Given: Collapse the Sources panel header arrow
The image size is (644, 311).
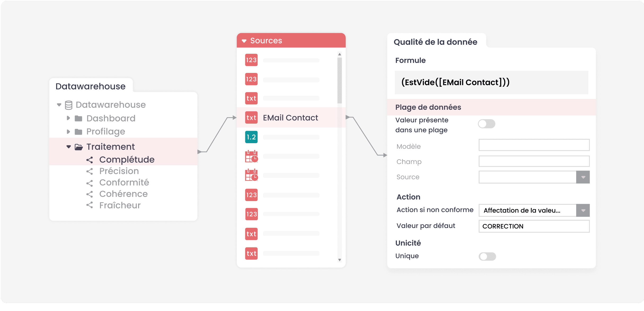Looking at the screenshot, I should tap(244, 41).
